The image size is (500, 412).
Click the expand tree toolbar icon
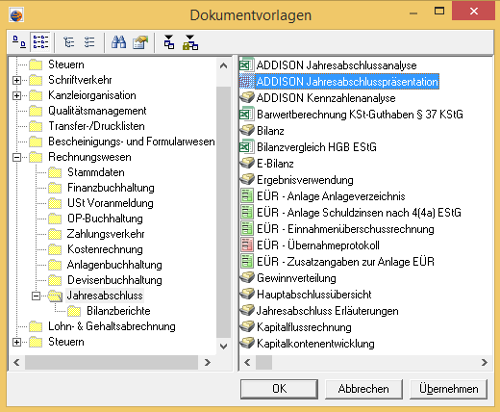click(x=69, y=42)
